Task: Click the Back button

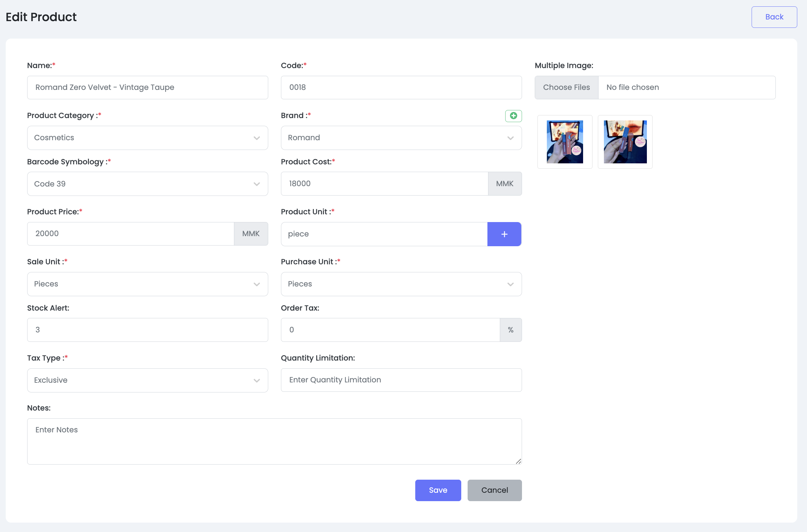Action: coord(774,17)
